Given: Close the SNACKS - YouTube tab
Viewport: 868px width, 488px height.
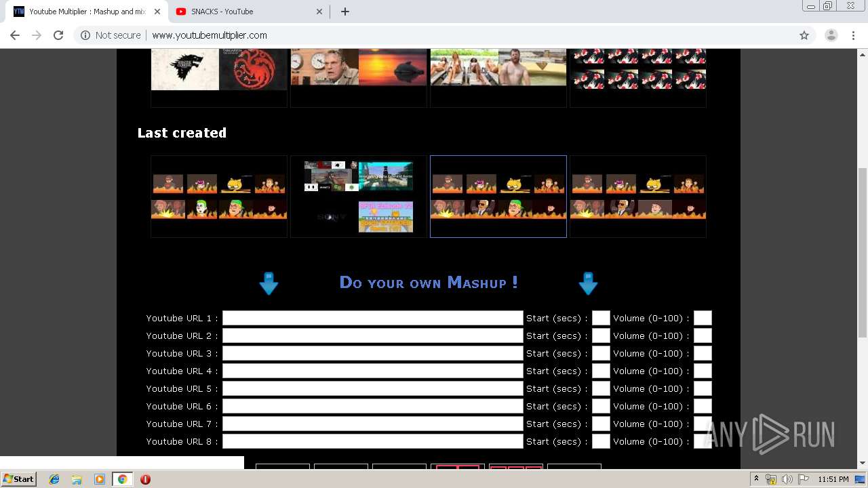Looking at the screenshot, I should [320, 12].
